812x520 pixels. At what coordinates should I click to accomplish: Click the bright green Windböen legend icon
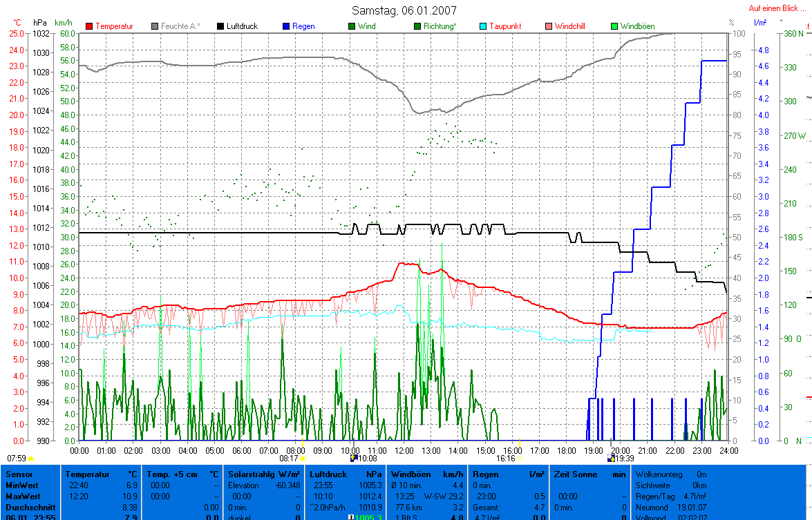[614, 26]
